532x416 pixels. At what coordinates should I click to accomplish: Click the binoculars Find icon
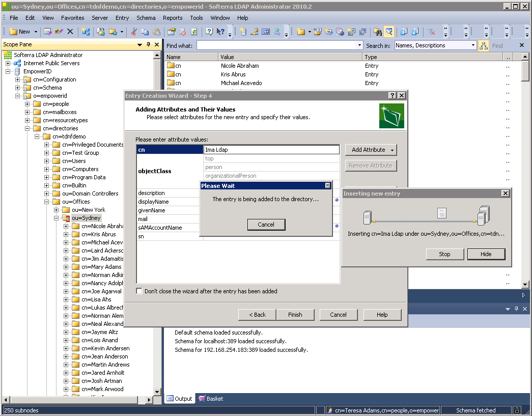point(377,32)
